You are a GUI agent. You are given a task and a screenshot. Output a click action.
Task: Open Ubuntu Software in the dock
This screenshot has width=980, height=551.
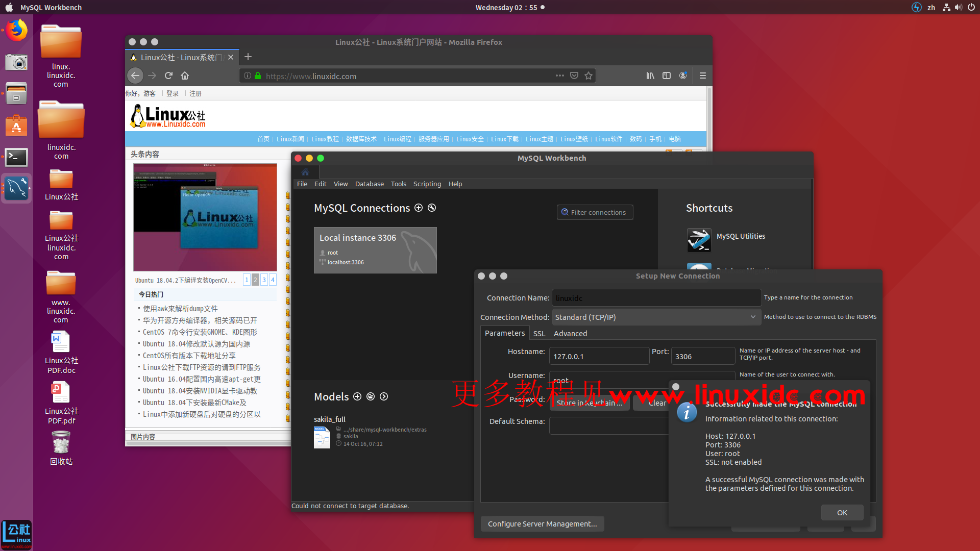[x=16, y=126]
